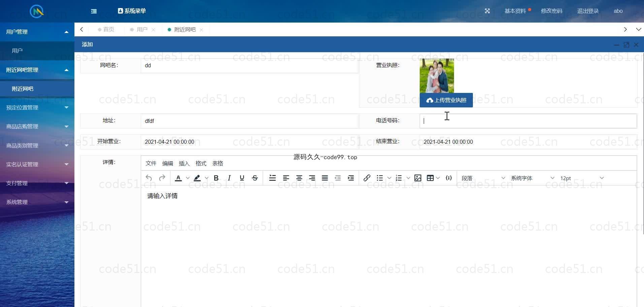The height and width of the screenshot is (307, 644).
Task: Open bullet list style dropdown arrow
Action: (x=389, y=178)
